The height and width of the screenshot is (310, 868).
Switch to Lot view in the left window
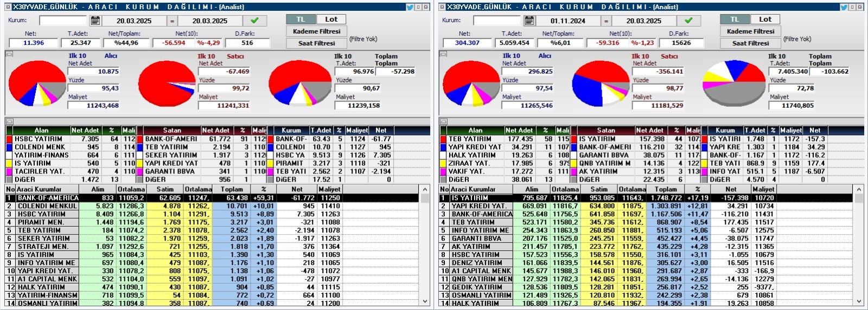coord(331,20)
